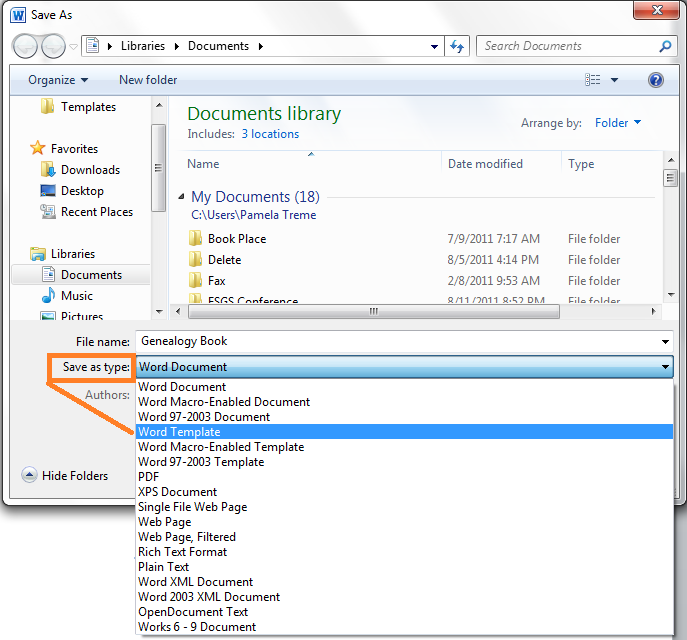The image size is (687, 640).
Task: Open the Help question mark icon
Action: click(x=655, y=80)
